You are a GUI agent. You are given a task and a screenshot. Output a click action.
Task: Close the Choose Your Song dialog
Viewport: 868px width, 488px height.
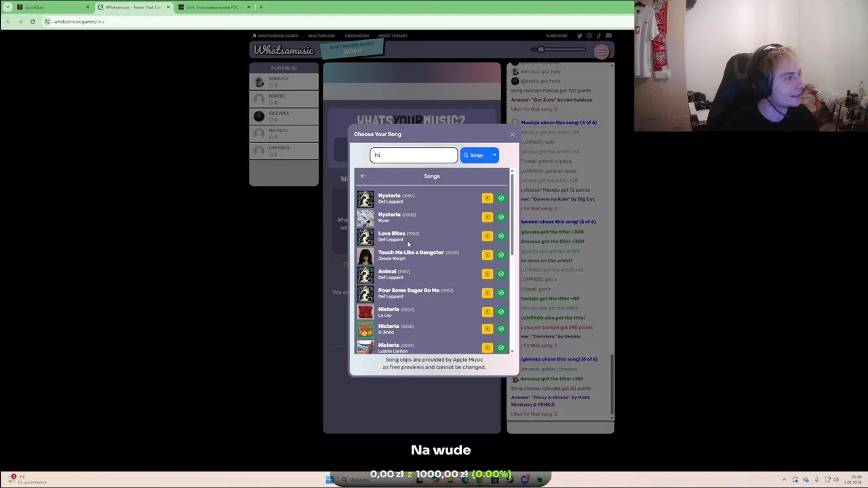[x=512, y=134]
